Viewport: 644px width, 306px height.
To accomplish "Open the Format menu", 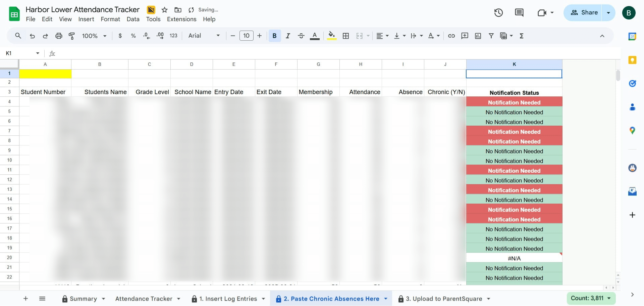I will coord(110,19).
